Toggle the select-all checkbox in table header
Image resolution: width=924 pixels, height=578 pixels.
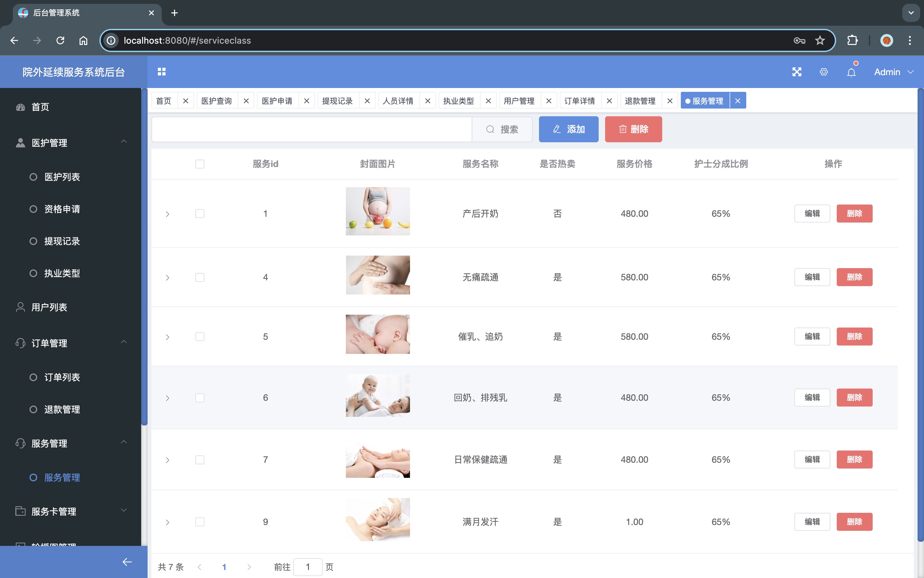click(x=200, y=164)
